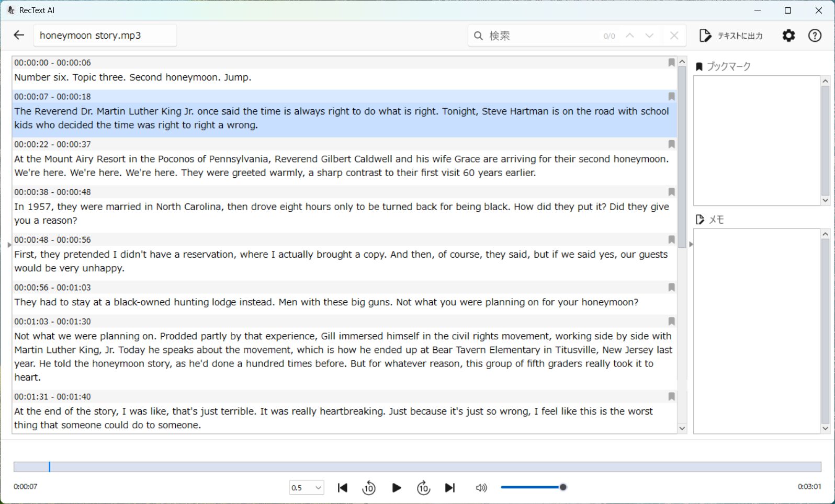Screen dimensions: 835x504
Task: Mute the audio speaker icon
Action: (x=481, y=488)
